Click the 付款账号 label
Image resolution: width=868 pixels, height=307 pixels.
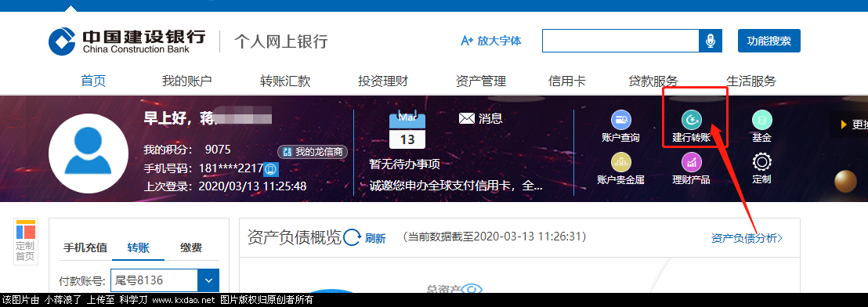[x=82, y=281]
